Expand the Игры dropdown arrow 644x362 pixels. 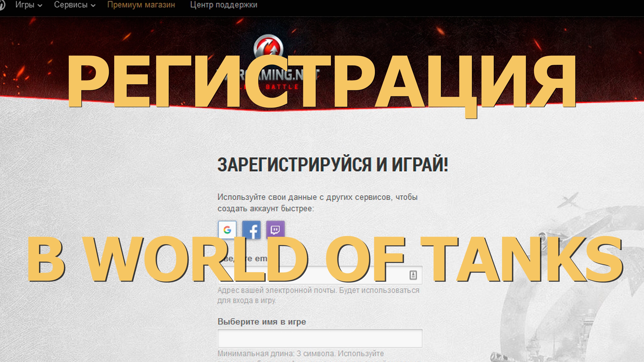[x=40, y=6]
